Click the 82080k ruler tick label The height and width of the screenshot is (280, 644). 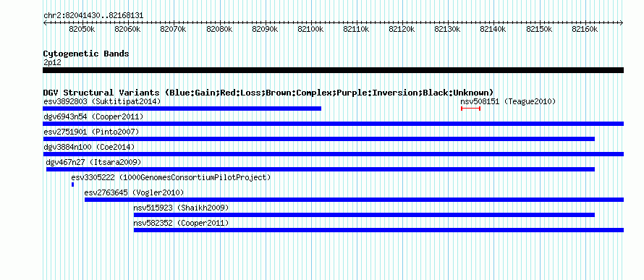(x=219, y=29)
